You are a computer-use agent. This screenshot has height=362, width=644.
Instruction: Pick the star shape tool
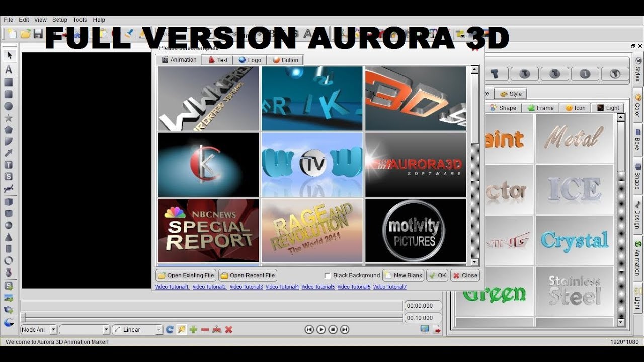[9, 118]
